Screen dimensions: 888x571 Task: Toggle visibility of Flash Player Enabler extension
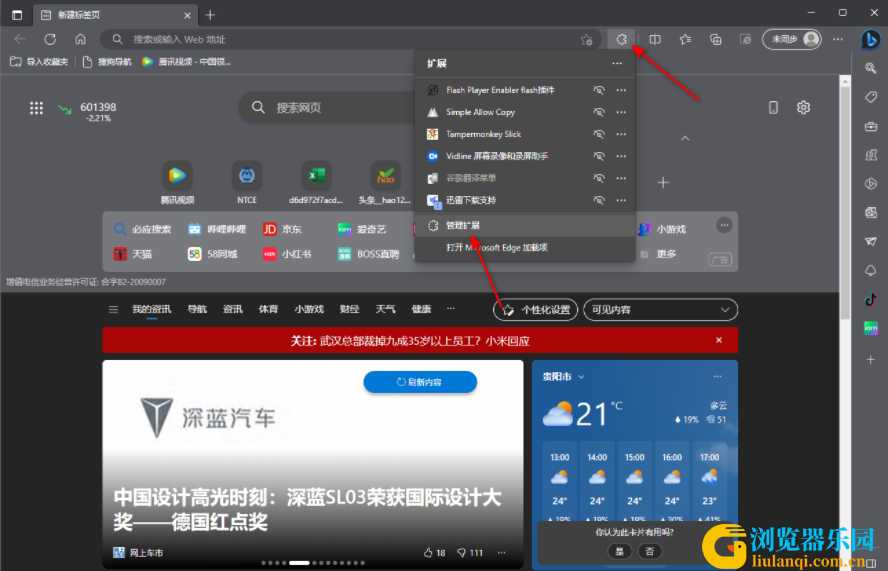[x=599, y=90]
